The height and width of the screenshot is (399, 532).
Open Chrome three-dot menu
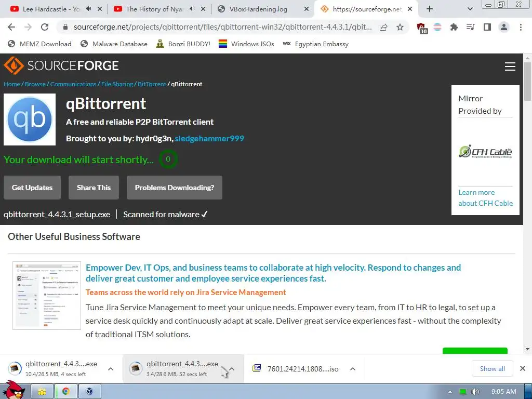coord(521,27)
